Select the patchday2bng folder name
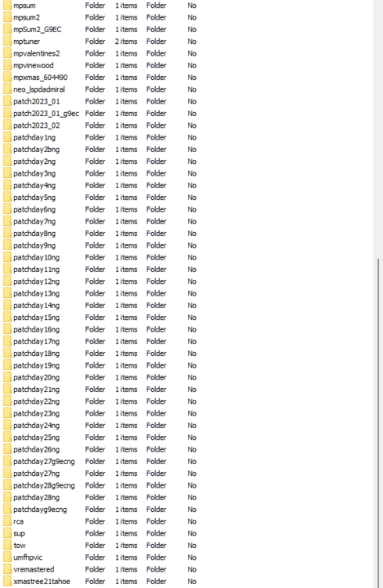The width and height of the screenshot is (383, 588). [36, 150]
